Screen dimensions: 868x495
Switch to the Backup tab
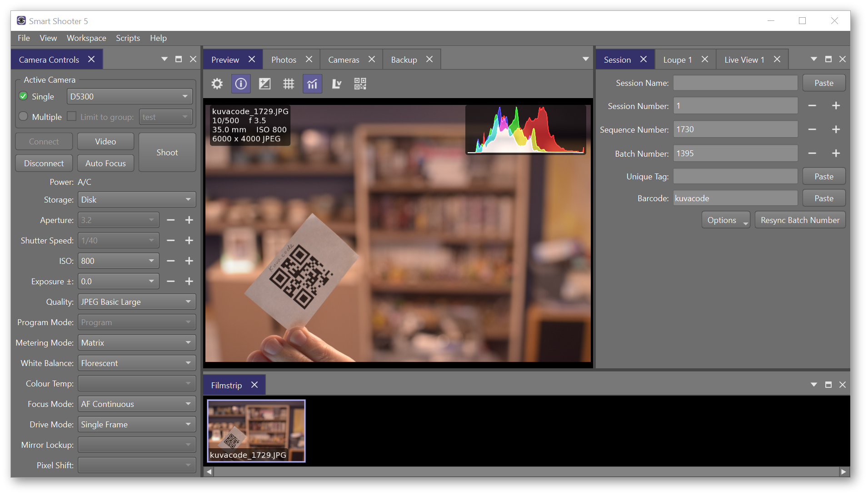(404, 59)
